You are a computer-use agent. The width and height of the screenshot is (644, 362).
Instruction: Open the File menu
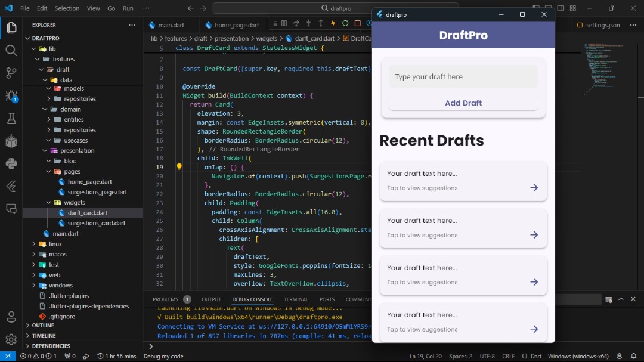[x=24, y=8]
